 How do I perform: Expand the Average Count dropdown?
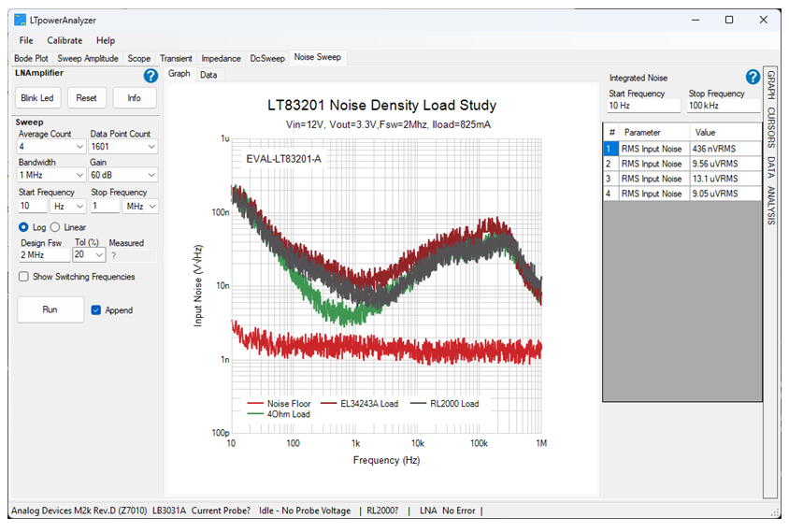pyautogui.click(x=79, y=147)
